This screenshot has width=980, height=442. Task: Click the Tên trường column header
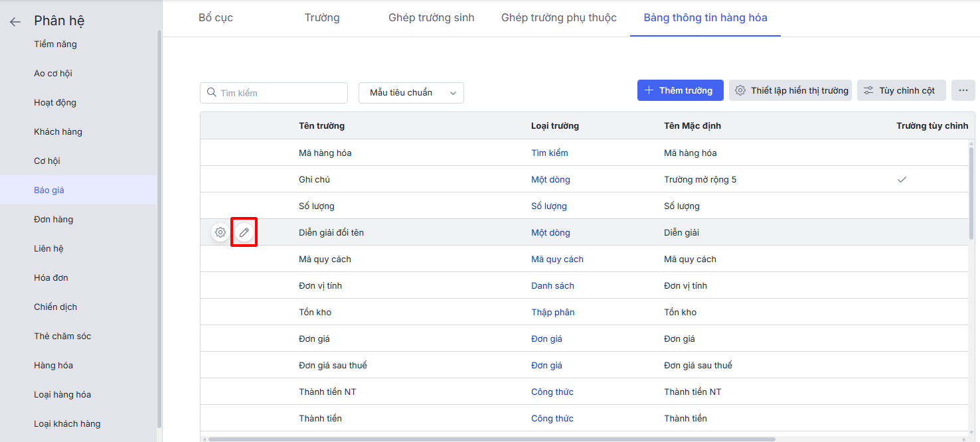tap(321, 126)
